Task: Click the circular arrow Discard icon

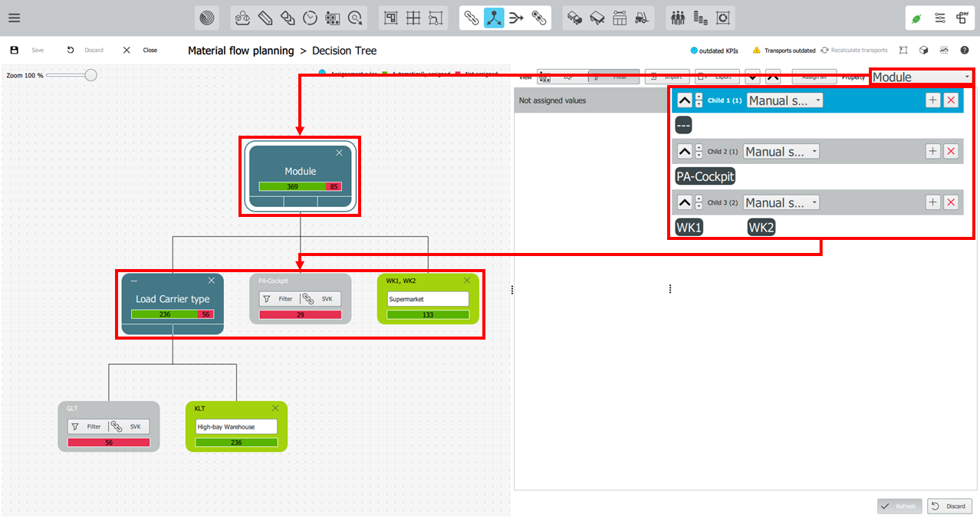Action: tap(71, 50)
